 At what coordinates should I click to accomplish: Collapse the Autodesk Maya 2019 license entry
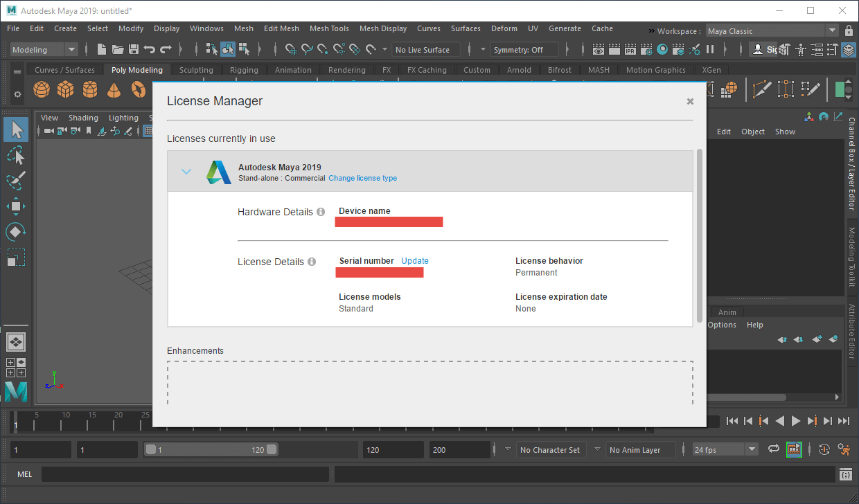[186, 172]
